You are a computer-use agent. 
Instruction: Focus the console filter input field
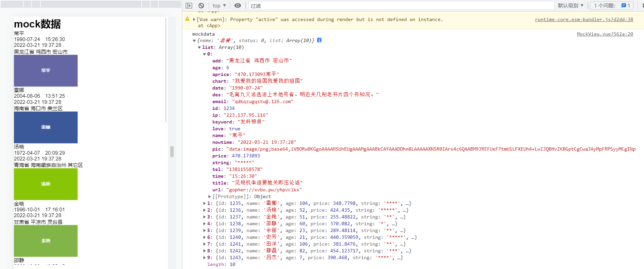[401, 6]
